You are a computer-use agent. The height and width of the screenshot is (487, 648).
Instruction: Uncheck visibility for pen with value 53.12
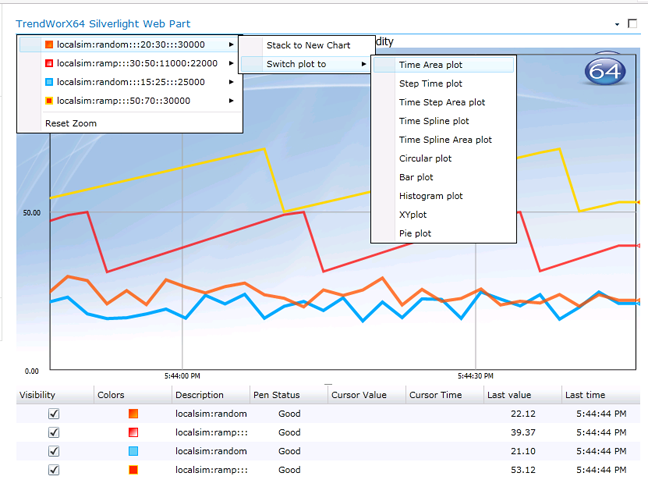pyautogui.click(x=54, y=470)
